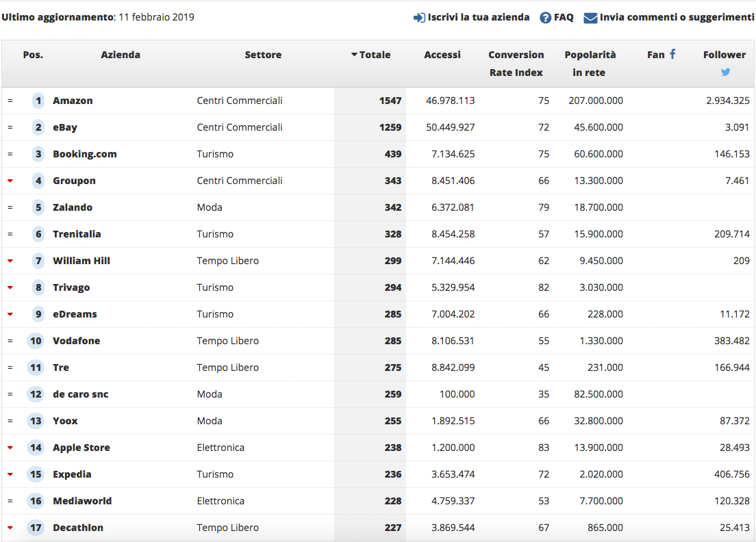Click the red down arrow beside Groupon
The image size is (756, 542).
[10, 181]
